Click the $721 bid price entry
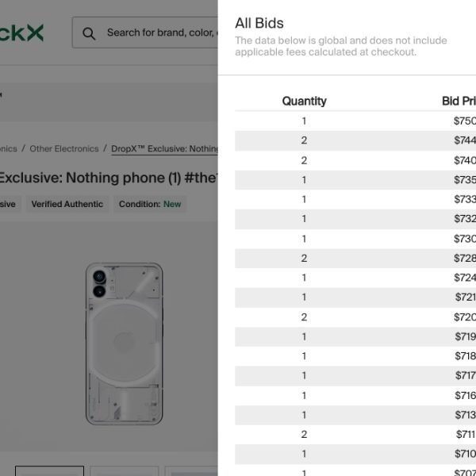The height and width of the screenshot is (476, 476). point(465,297)
